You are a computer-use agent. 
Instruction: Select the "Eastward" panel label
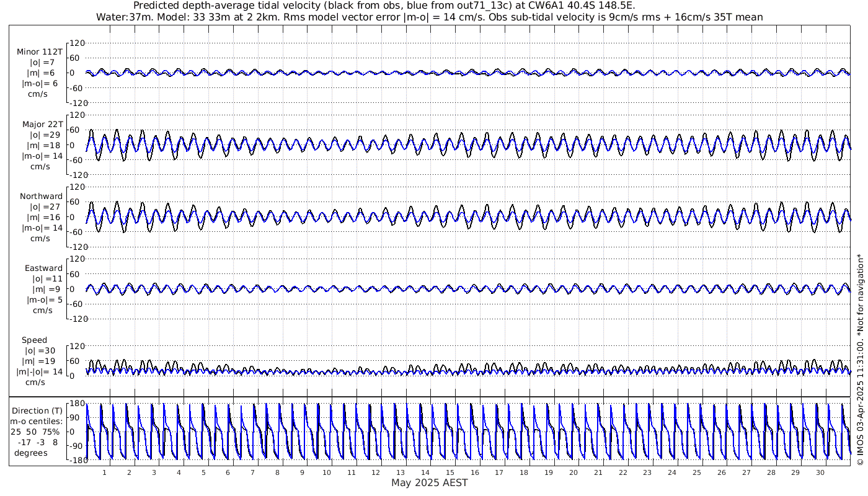(x=43, y=268)
